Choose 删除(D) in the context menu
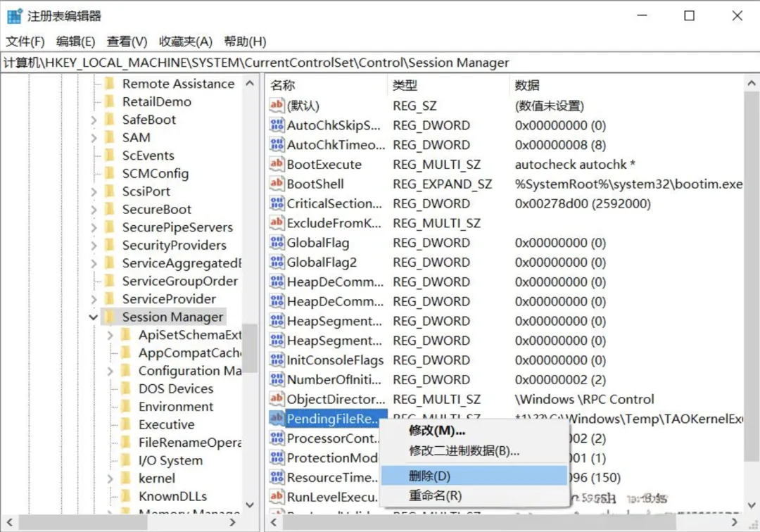Screen dimensions: 760x532 coord(474,476)
